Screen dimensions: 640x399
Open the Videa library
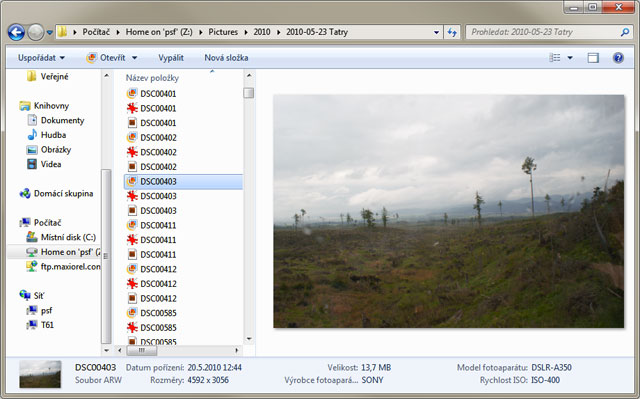44,164
